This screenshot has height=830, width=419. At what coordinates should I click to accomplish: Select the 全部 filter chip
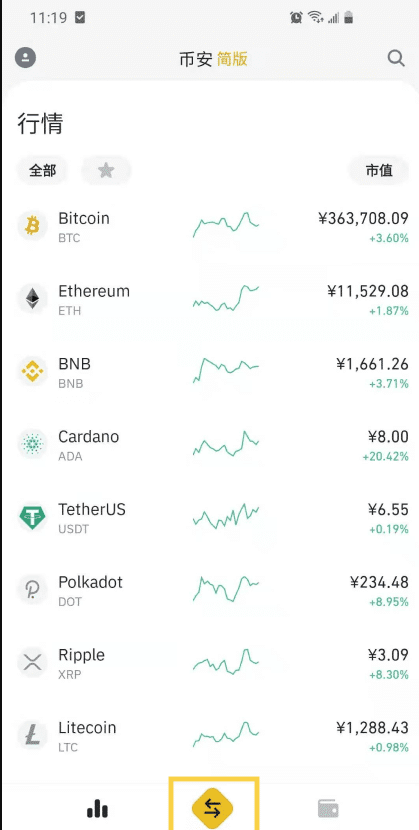(x=42, y=170)
